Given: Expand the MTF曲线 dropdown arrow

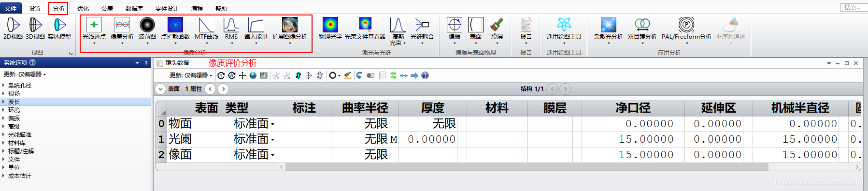Looking at the screenshot, I should tap(207, 44).
